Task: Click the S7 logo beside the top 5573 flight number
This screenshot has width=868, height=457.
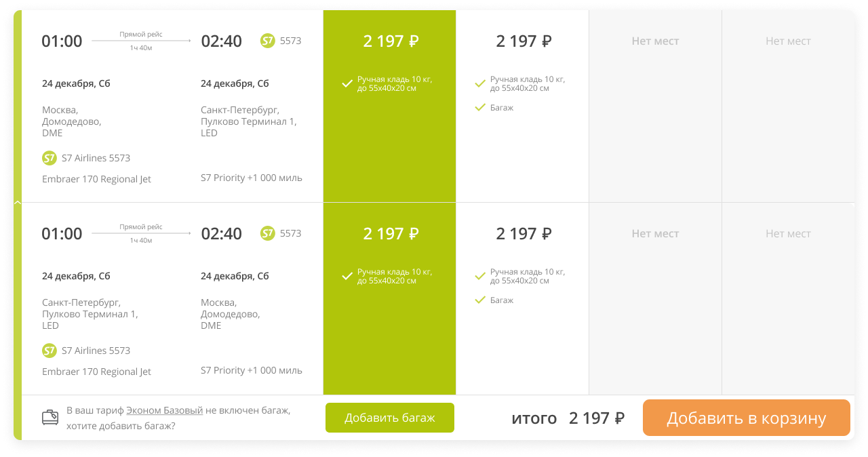Action: tap(268, 41)
